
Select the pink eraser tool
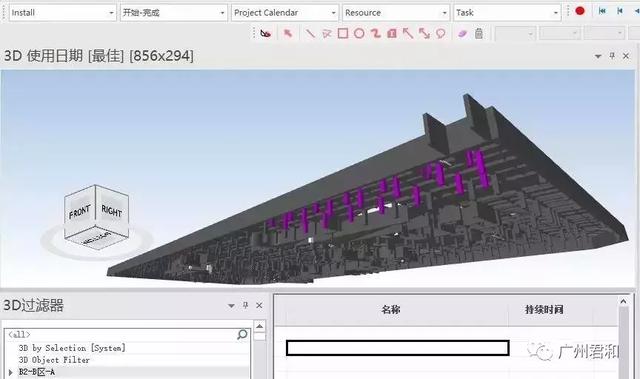pos(462,33)
